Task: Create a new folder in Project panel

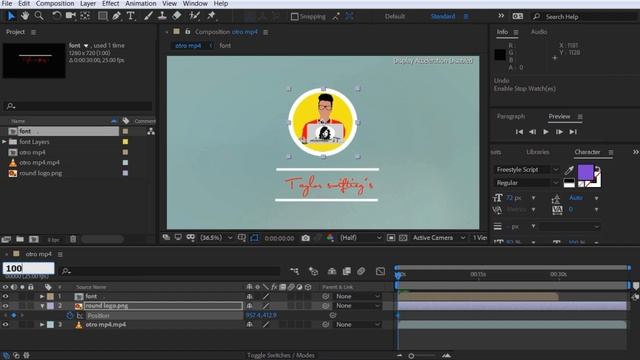Action: pyautogui.click(x=20, y=239)
